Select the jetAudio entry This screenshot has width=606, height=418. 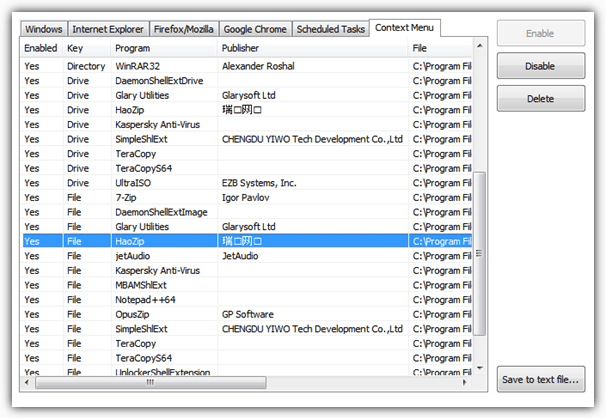(247, 256)
